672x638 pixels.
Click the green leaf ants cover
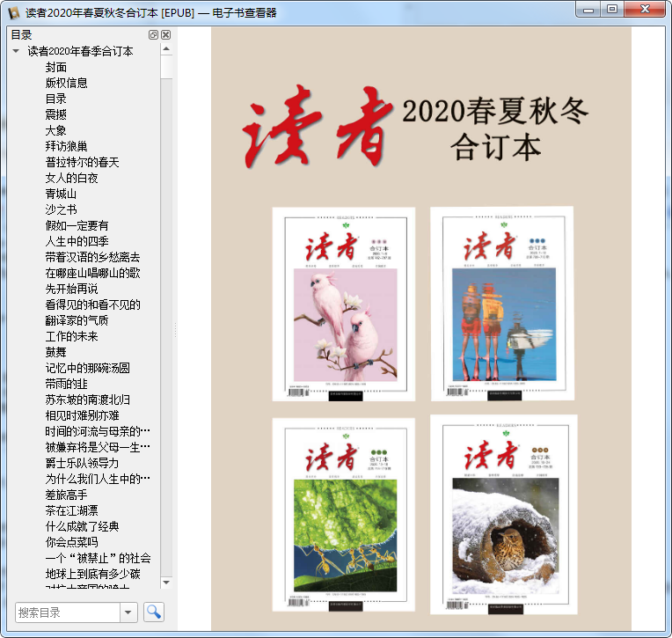344,515
